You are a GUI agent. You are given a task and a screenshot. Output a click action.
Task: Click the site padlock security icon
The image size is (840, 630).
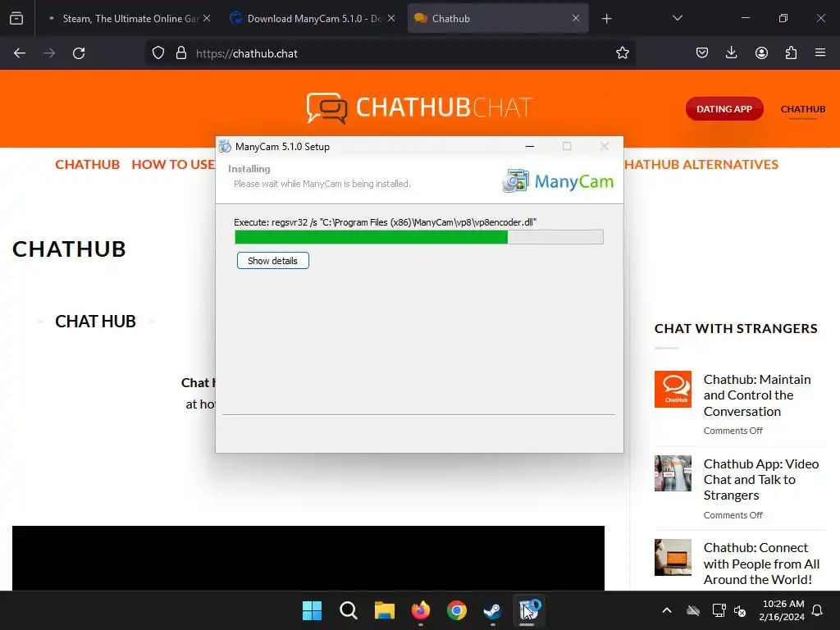pos(181,53)
